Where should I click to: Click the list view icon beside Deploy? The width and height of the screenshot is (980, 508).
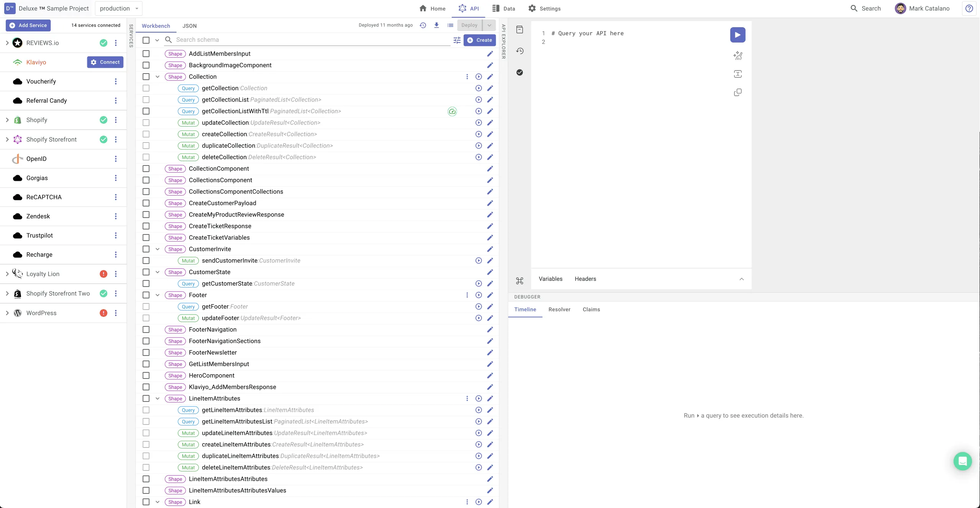point(450,25)
